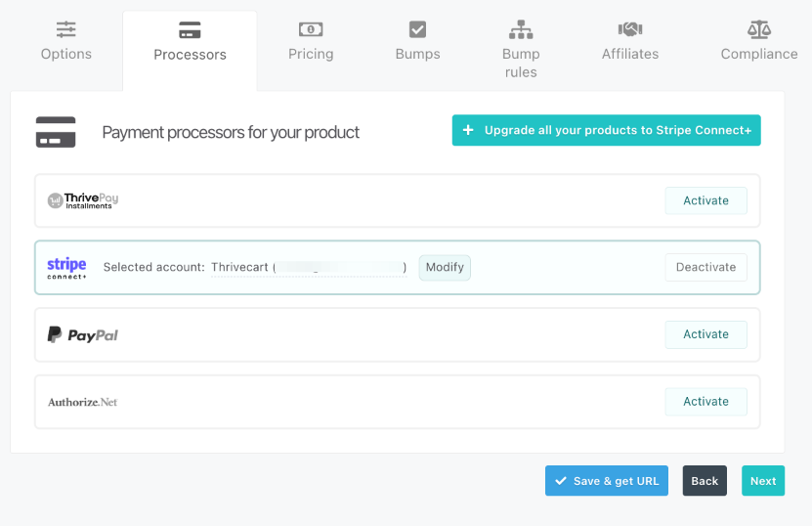Click 'Payment processors for your product' heading
The height and width of the screenshot is (526, 812).
pyautogui.click(x=231, y=133)
